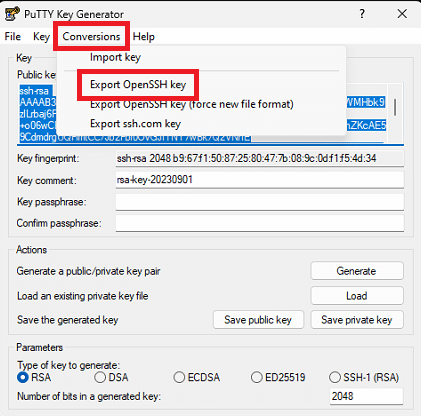The image size is (424, 416).
Task: Click the Key fingerprint field
Action: (260, 158)
